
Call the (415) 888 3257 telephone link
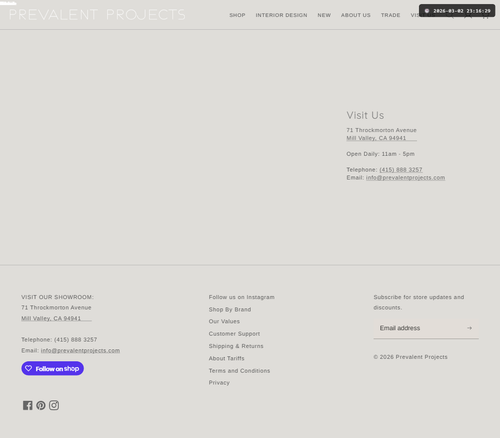click(x=401, y=170)
